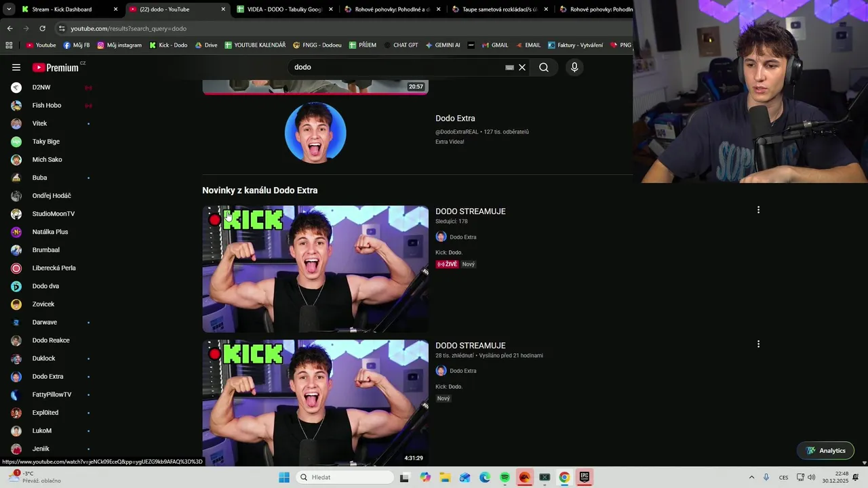Clear the search box with the X icon
The height and width of the screenshot is (488, 868).
click(x=522, y=67)
